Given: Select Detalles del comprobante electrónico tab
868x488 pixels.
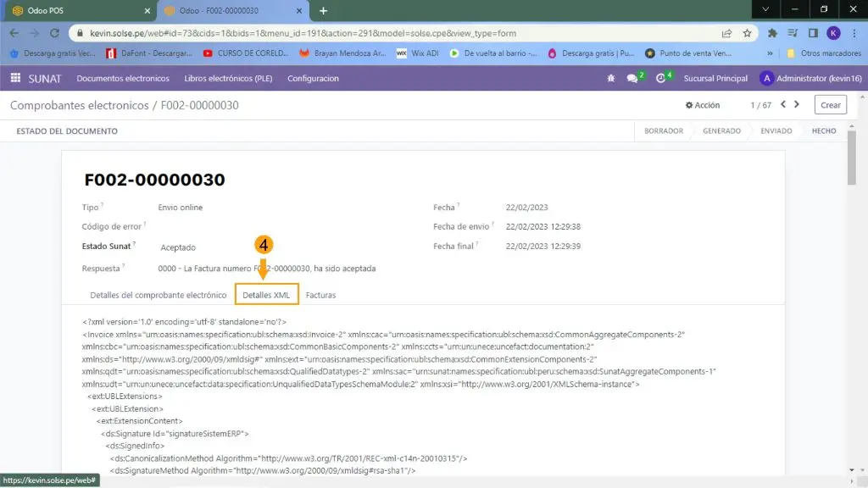Looking at the screenshot, I should [159, 295].
